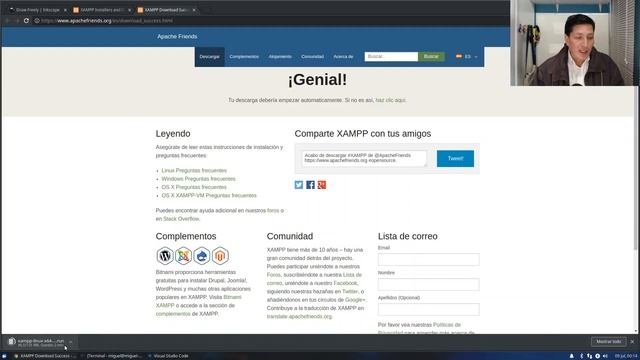Follow the Stack Overflow link
The image size is (640, 360).
coord(181,219)
